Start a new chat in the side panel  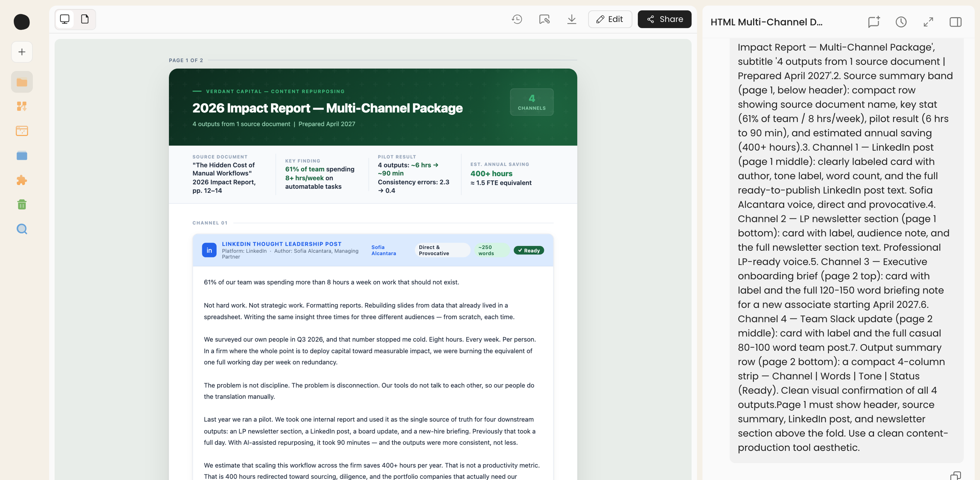point(874,22)
